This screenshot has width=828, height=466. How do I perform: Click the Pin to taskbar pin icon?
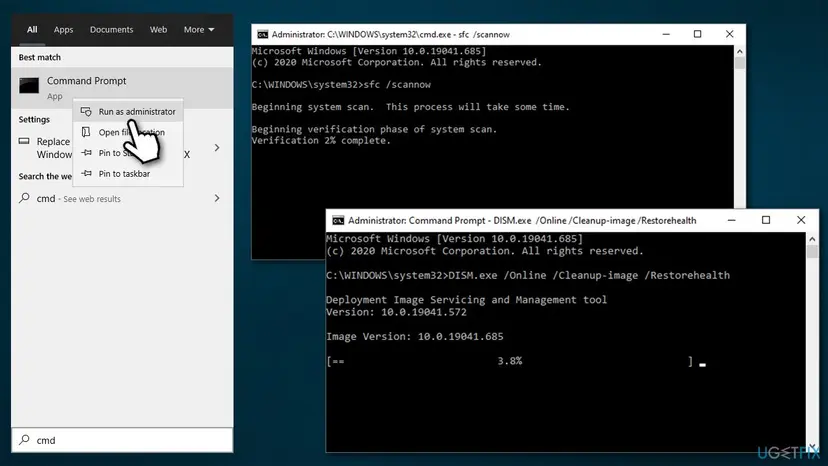click(x=87, y=173)
